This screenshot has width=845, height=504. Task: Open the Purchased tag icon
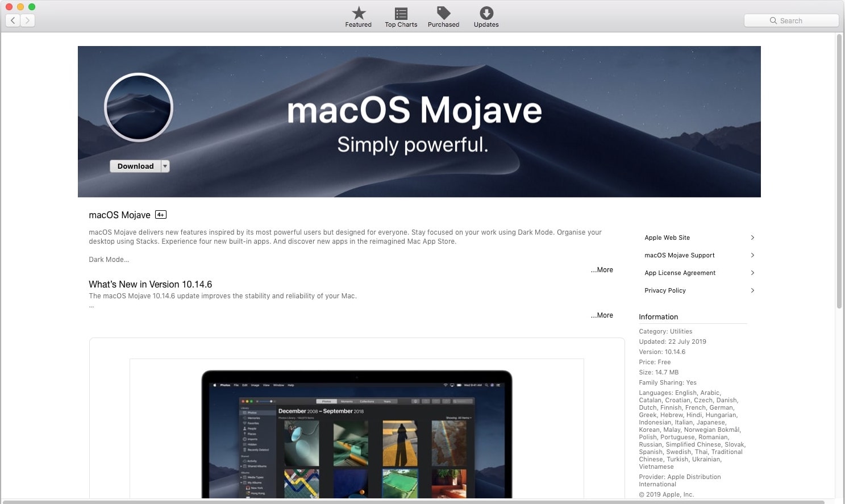pos(443,13)
